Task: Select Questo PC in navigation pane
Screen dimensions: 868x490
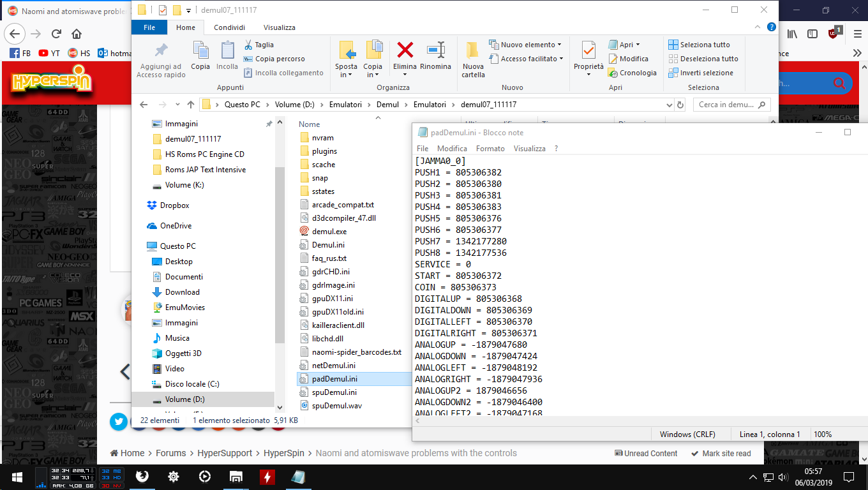Action: [x=177, y=246]
